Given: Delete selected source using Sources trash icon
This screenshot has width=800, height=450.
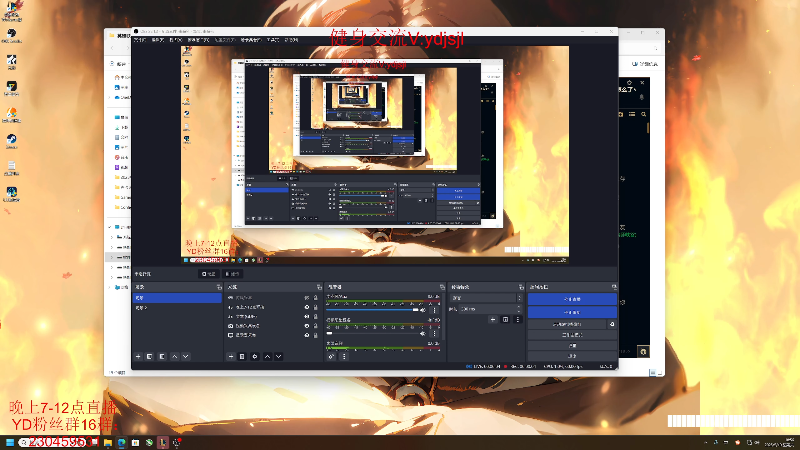Looking at the screenshot, I should (x=242, y=357).
